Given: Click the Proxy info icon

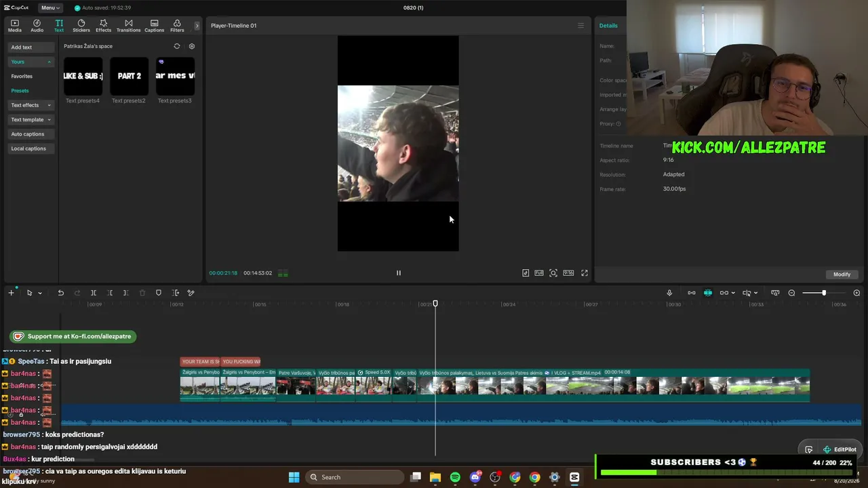Looking at the screenshot, I should pos(619,124).
